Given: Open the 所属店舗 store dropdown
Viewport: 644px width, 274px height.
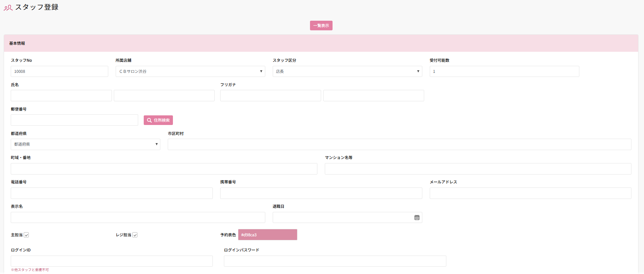Looking at the screenshot, I should [x=190, y=71].
